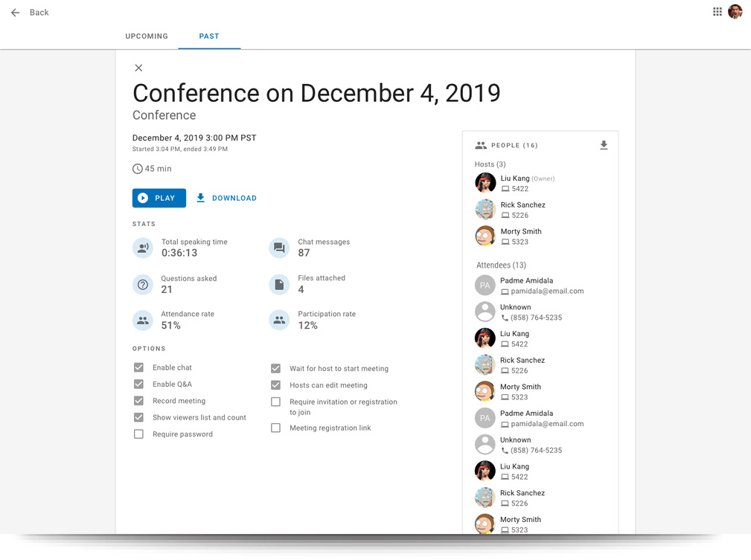The width and height of the screenshot is (751, 560).
Task: Enable Require password checkbox
Action: click(x=138, y=434)
